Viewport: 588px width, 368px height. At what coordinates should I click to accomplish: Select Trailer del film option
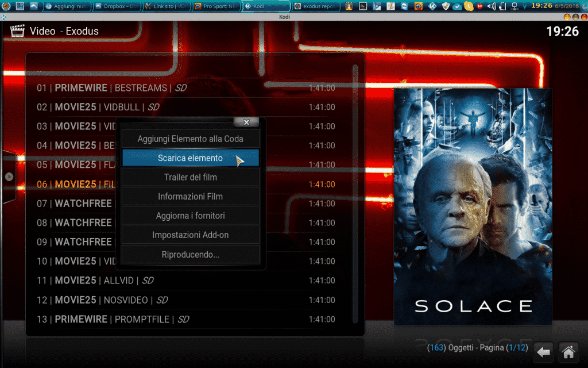coord(191,177)
